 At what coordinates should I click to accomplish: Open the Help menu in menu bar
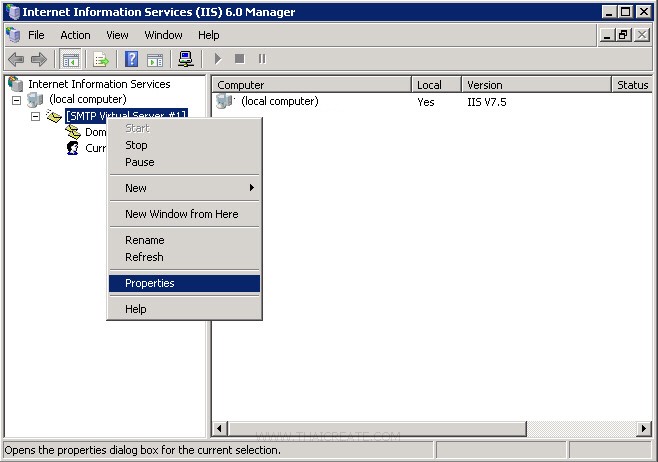click(x=209, y=35)
